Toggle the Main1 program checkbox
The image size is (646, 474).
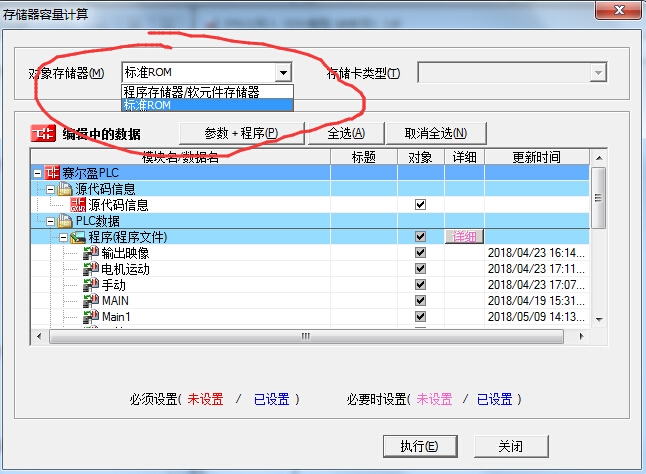click(x=420, y=317)
